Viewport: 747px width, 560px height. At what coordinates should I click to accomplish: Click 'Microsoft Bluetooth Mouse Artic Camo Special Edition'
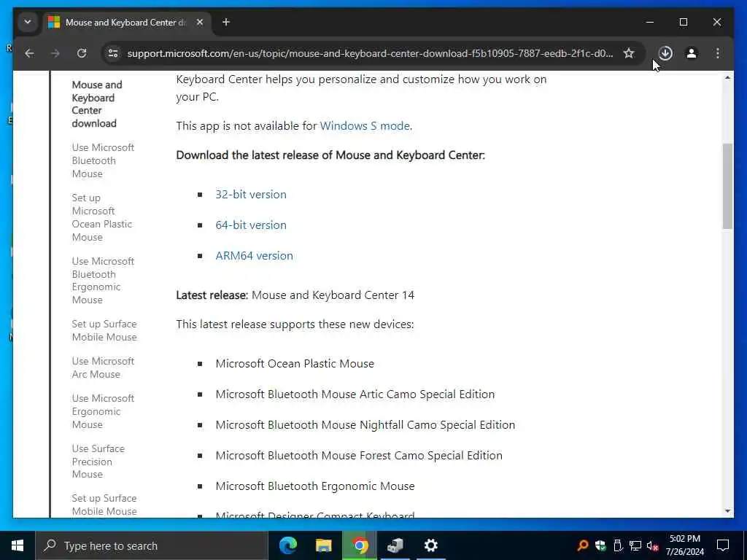click(355, 394)
